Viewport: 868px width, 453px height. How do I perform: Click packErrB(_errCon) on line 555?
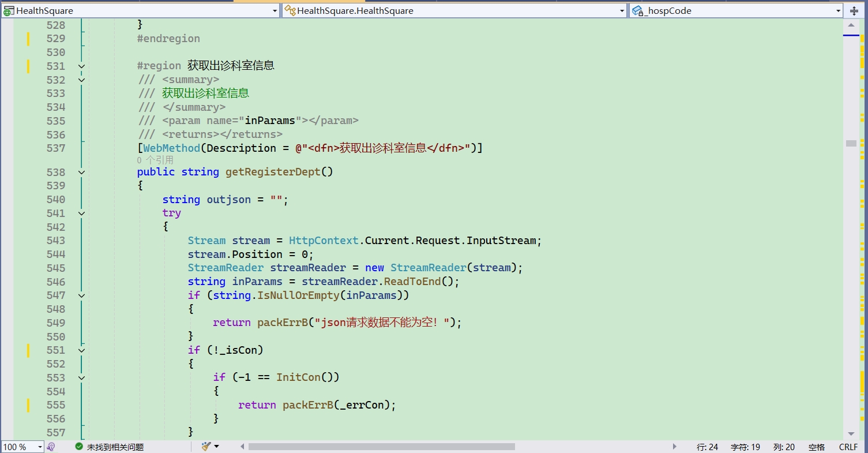[x=336, y=405]
